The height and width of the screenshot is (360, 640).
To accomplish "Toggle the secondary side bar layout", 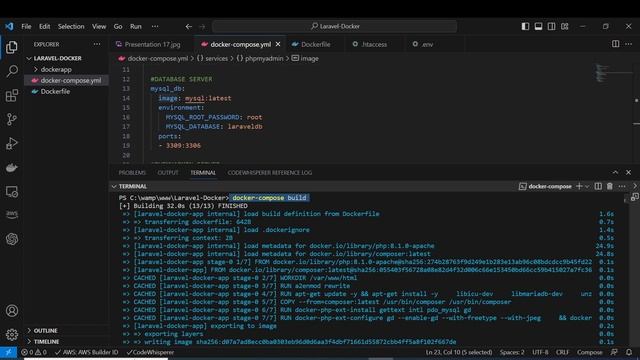I will point(551,26).
